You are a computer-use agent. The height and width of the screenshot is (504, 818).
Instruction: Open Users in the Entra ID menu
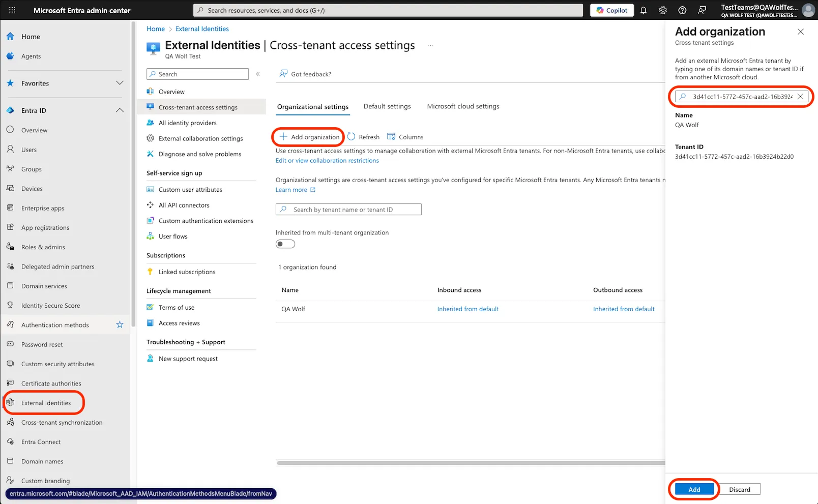(29, 150)
